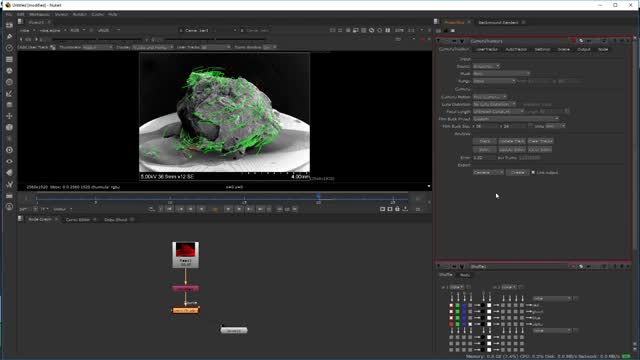Open the Merge nodes menu in left toolbar
640x360 pixels.
click(9, 105)
